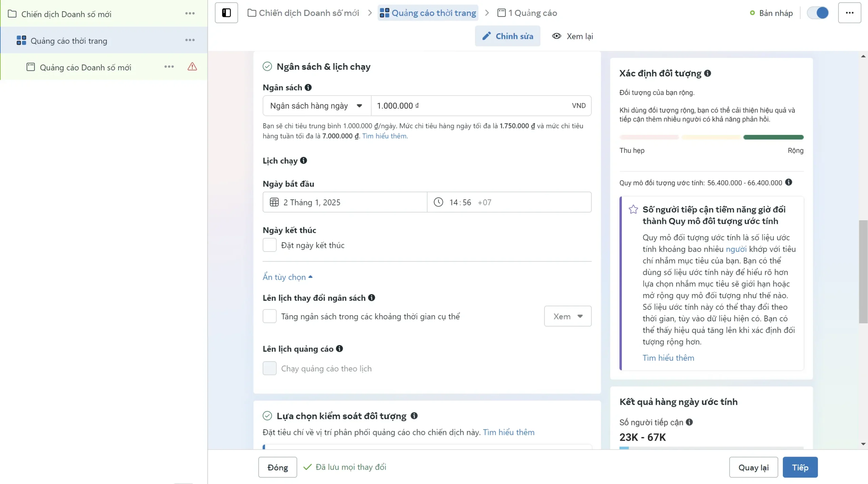This screenshot has width=868, height=484.
Task: Open the Xem dropdown for budget scheduling
Action: (568, 316)
